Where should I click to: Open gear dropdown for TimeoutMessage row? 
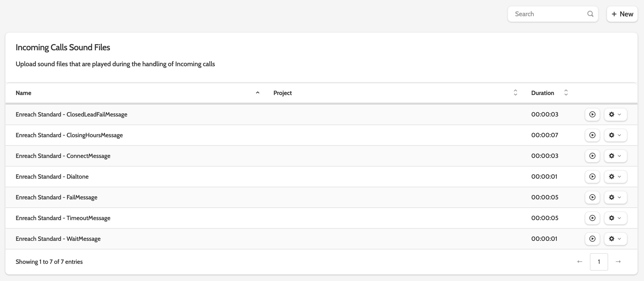(615, 218)
